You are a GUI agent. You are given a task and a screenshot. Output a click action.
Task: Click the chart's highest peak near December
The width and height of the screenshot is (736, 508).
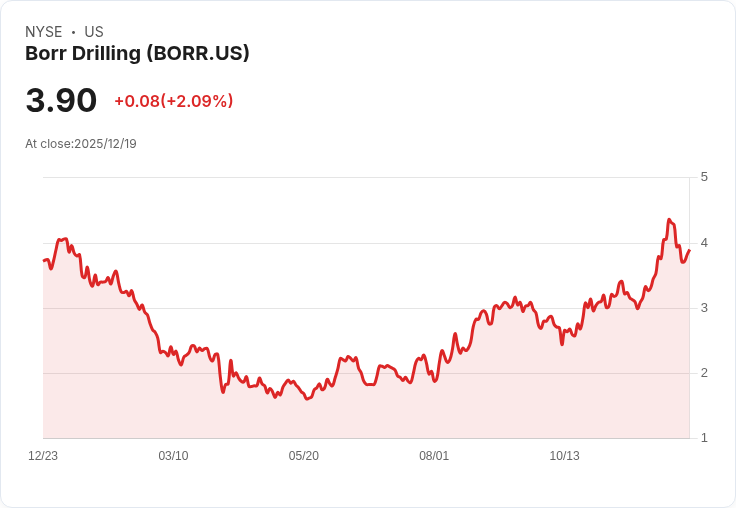tap(669, 219)
